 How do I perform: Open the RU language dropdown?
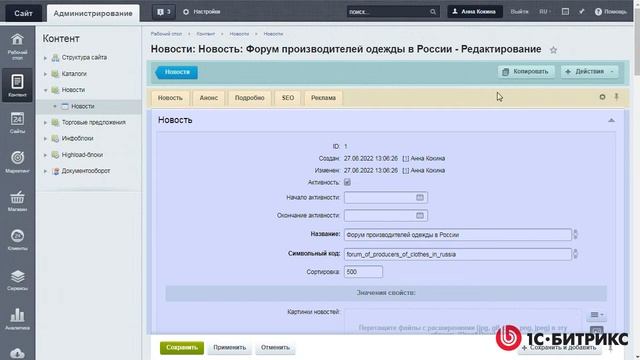pos(544,12)
